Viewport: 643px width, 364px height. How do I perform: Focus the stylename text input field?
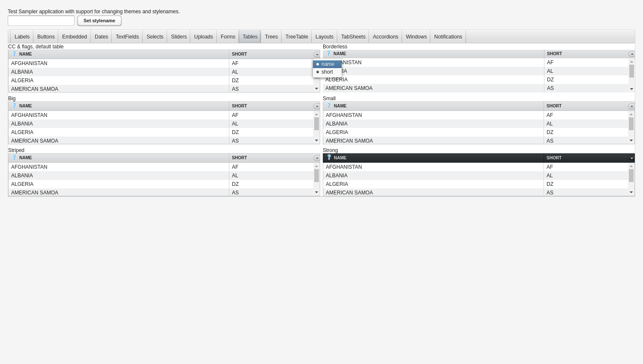click(41, 21)
